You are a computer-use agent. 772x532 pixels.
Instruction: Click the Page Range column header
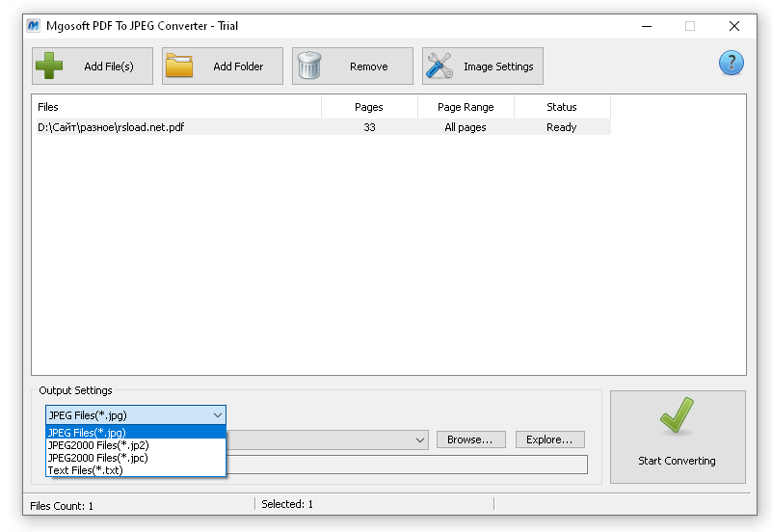(466, 107)
